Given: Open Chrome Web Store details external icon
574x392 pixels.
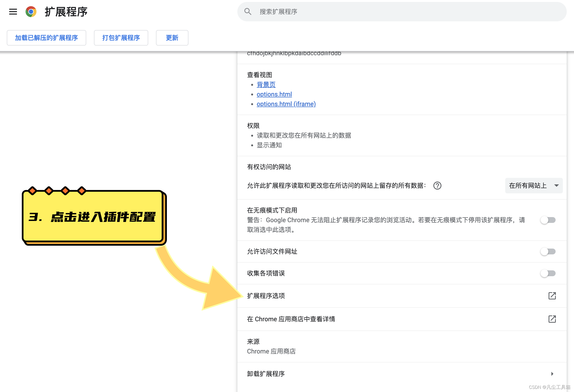Looking at the screenshot, I should (x=552, y=319).
